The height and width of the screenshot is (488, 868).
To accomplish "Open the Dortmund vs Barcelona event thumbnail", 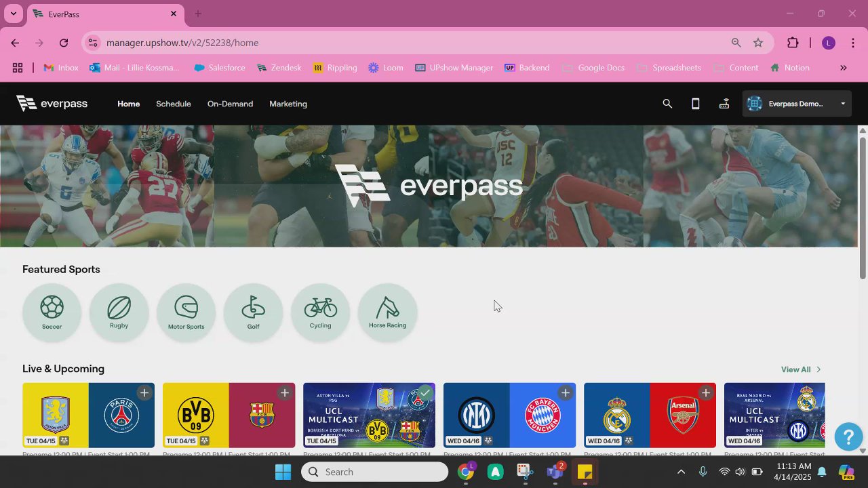I will [x=229, y=415].
